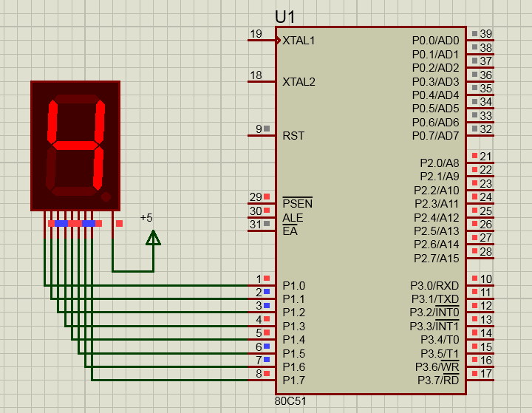Click the "P0.7/AD7" pin label
532x413 pixels.
pyautogui.click(x=435, y=136)
